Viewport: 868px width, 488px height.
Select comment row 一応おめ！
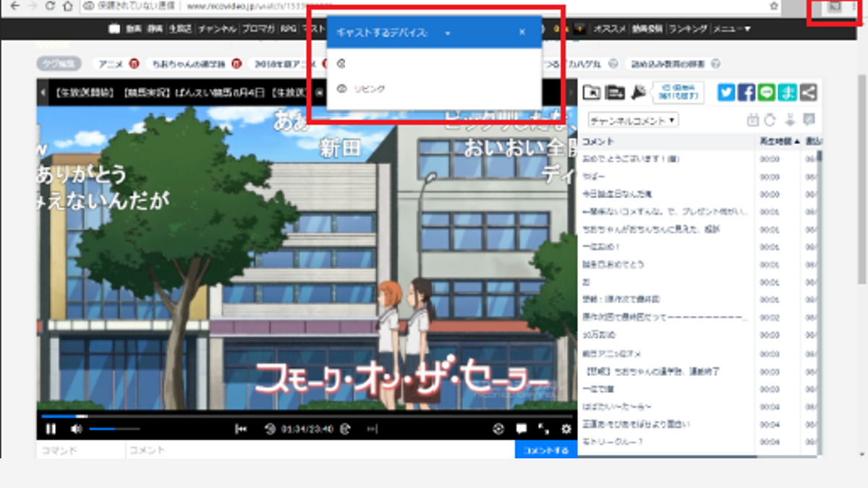699,247
